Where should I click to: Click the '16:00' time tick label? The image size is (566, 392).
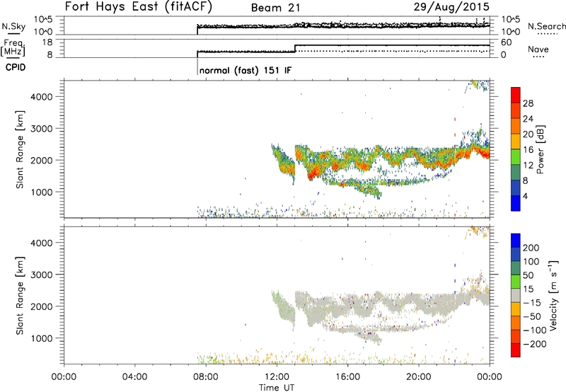point(347,377)
